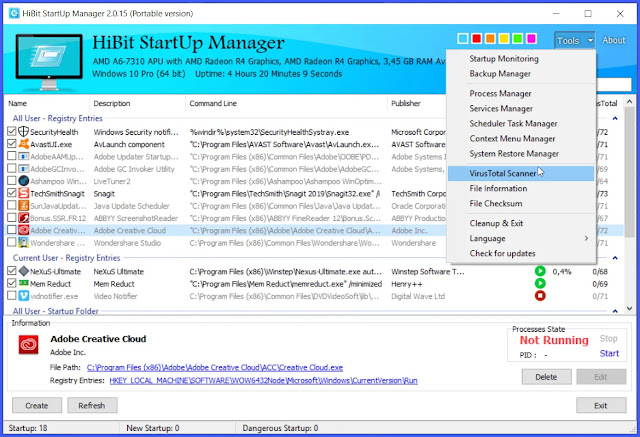Select Check for updates
This screenshot has height=437, width=640.
[x=521, y=253]
